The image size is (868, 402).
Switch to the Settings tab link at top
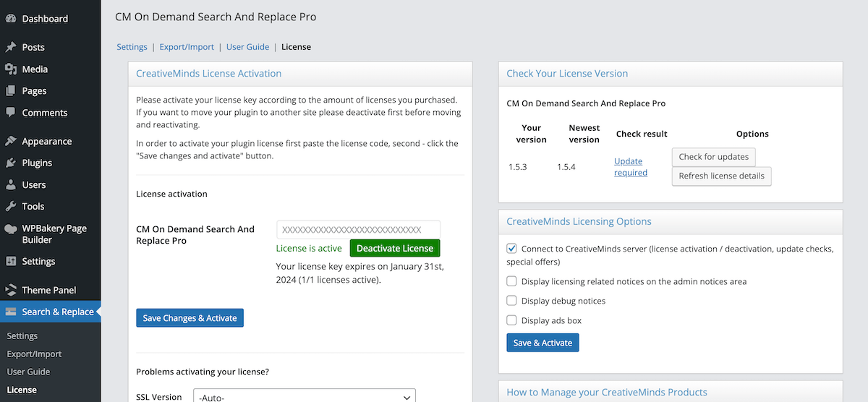(132, 47)
